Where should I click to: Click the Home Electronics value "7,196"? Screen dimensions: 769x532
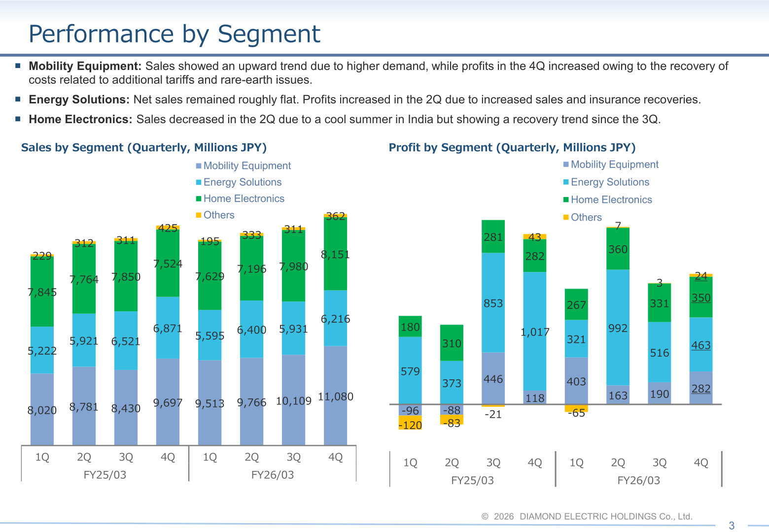coord(251,268)
